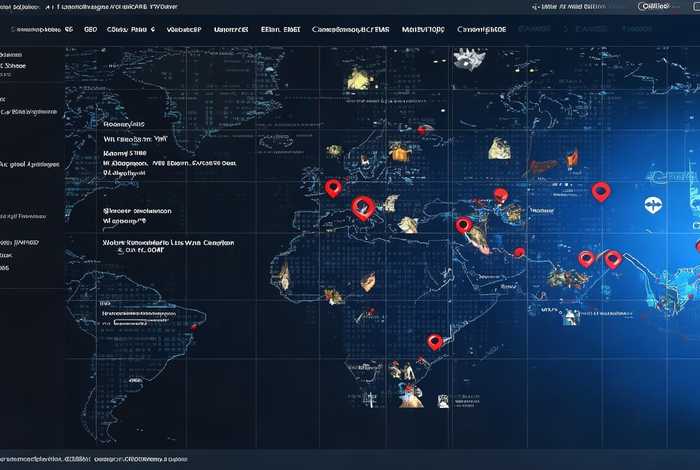This screenshot has height=470, width=700.
Task: Click the white round emblem icon east of Asia
Action: click(x=652, y=203)
